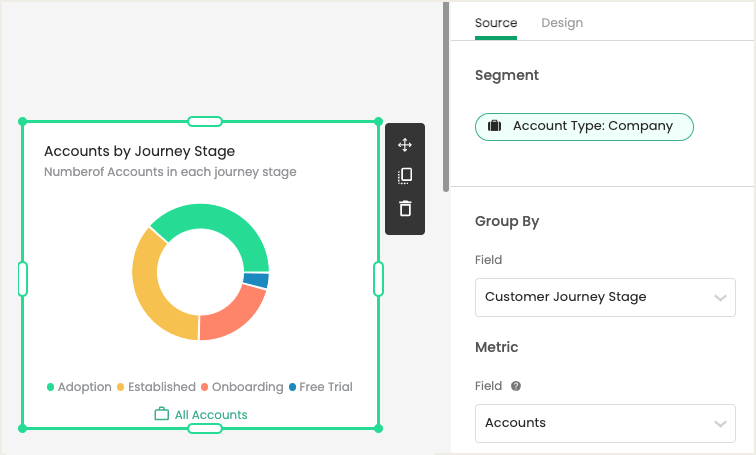Click the All Accounts briefcase icon
Image resolution: width=756 pixels, height=455 pixels.
(x=162, y=414)
